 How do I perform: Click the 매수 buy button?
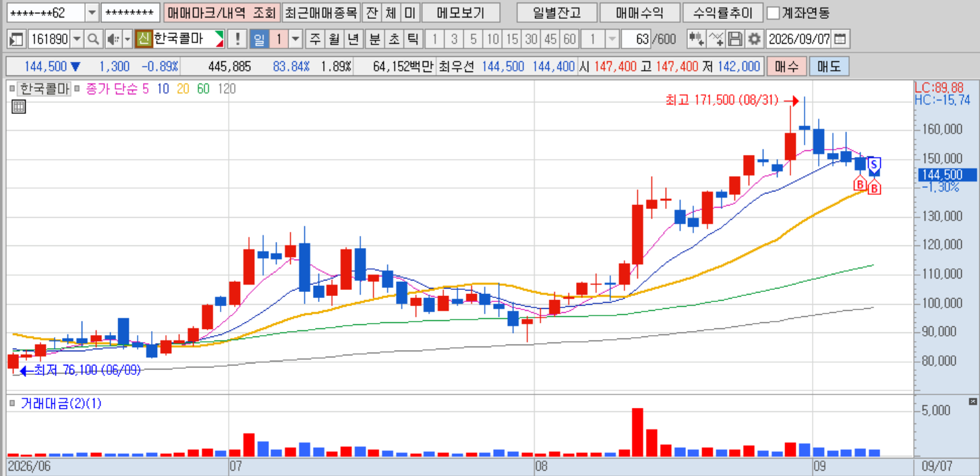pyautogui.click(x=786, y=67)
